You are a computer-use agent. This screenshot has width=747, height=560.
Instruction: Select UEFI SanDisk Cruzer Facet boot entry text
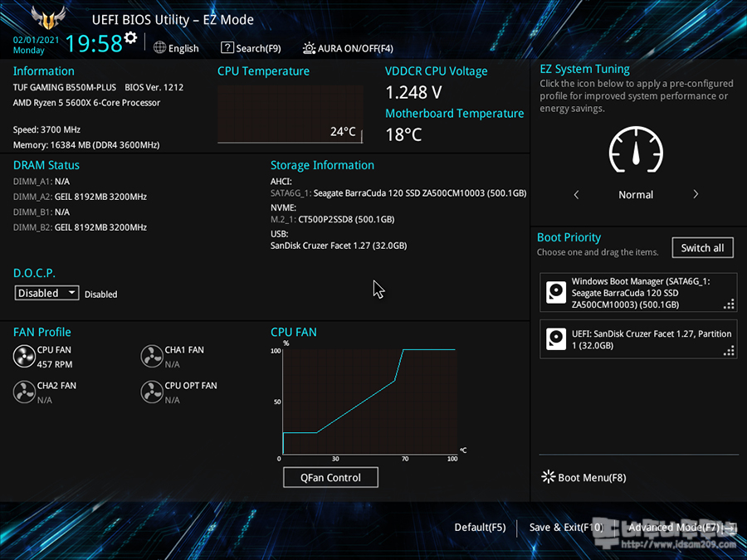652,339
